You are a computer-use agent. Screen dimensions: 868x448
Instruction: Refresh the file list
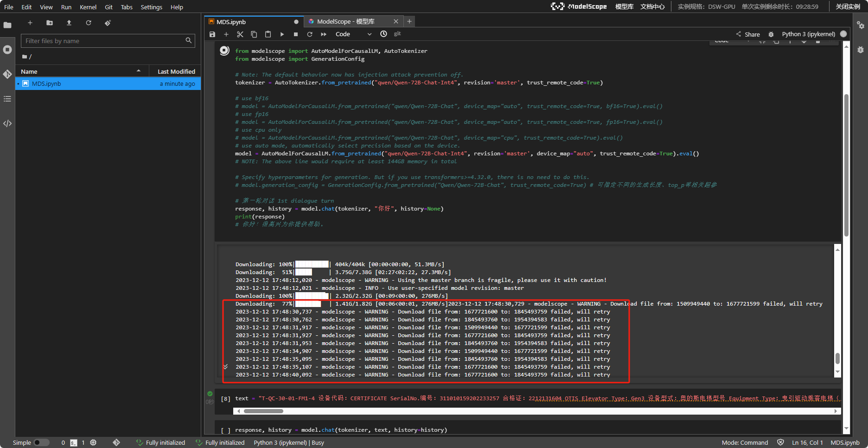coord(89,23)
